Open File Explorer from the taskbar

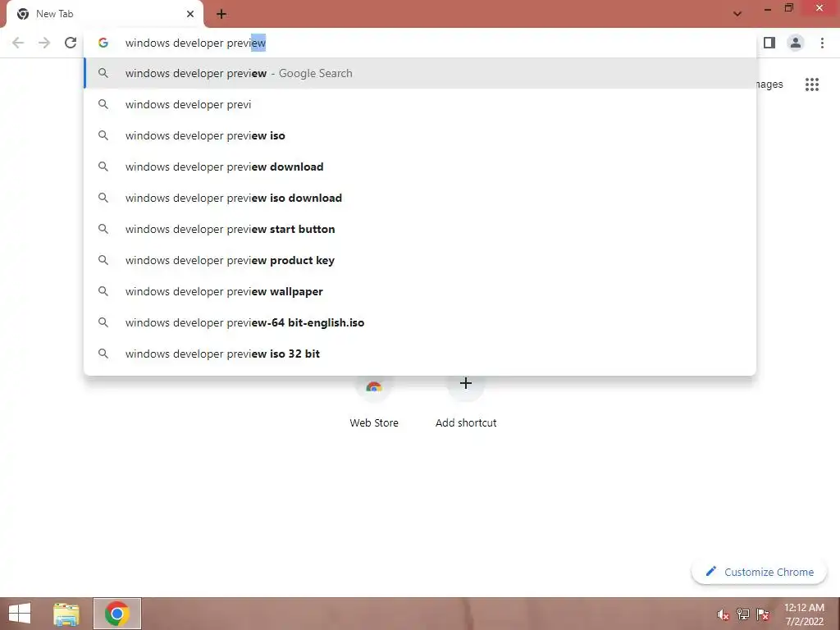pos(66,614)
